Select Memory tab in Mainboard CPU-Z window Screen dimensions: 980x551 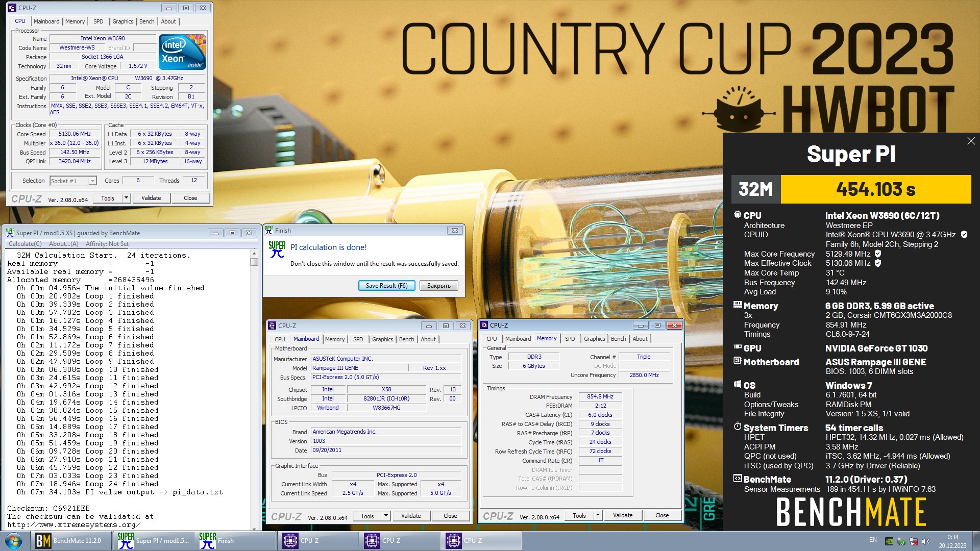point(335,339)
